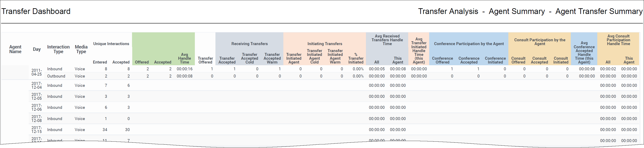Click the "Transfer Initiated Agent" column header

click(294, 58)
